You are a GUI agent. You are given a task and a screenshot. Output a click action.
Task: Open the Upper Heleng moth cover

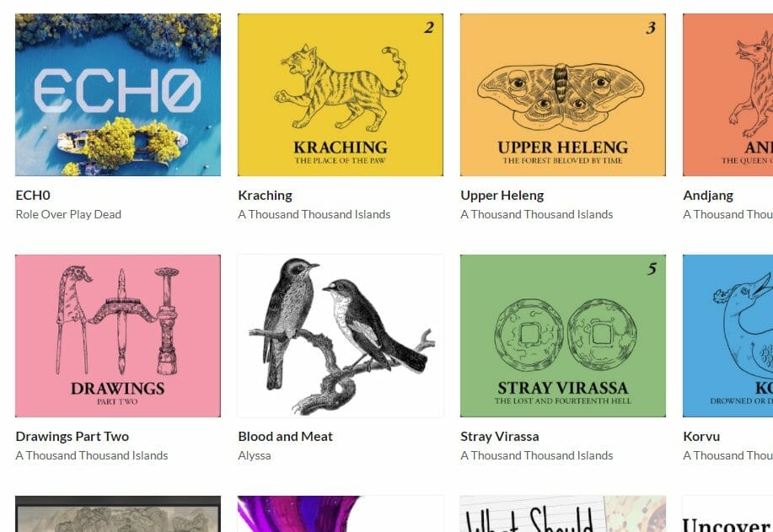(x=562, y=94)
